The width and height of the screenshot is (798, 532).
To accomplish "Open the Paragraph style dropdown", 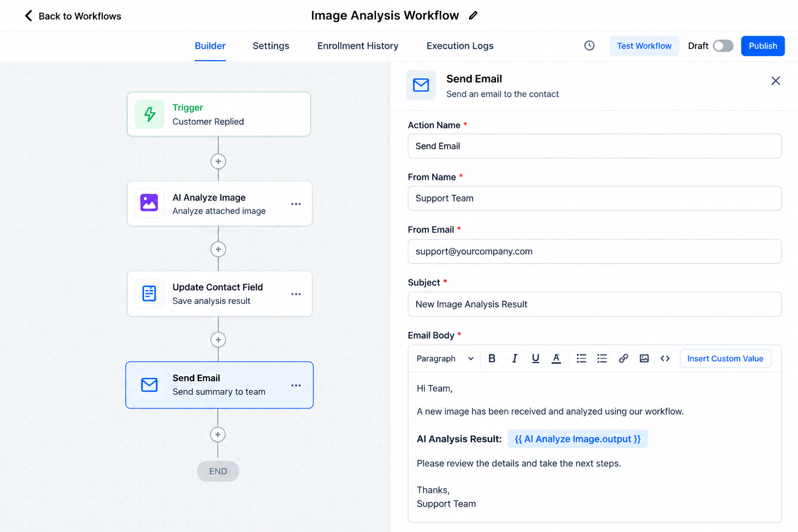I will 445,358.
